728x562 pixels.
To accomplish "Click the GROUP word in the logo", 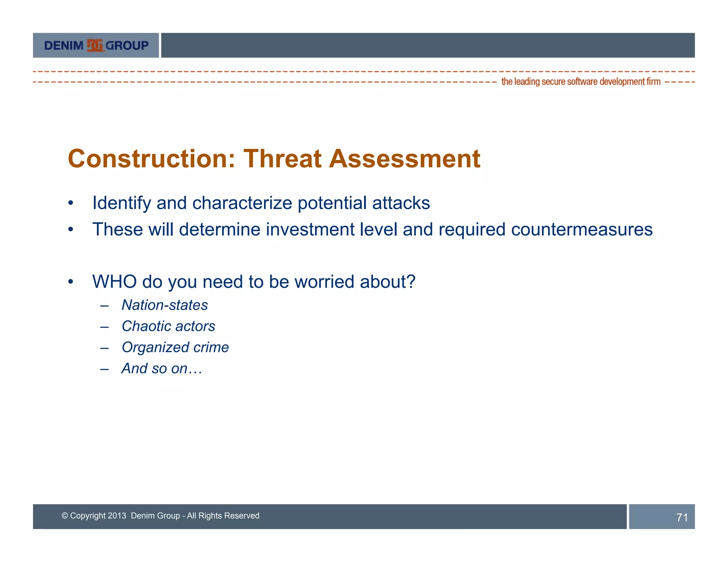I will click(x=127, y=45).
